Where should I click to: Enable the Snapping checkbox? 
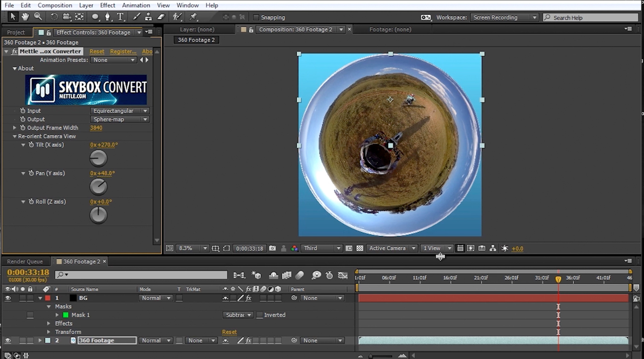[x=257, y=17]
